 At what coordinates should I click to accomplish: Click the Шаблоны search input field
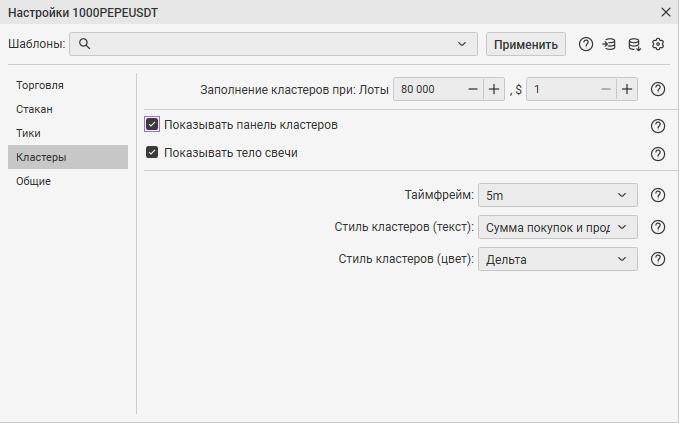(270, 44)
